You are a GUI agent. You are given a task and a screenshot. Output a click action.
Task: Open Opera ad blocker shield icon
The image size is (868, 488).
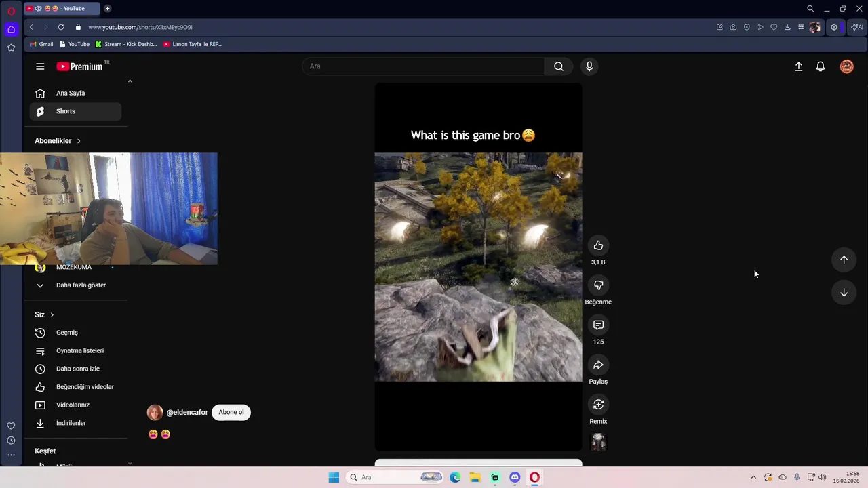click(747, 27)
